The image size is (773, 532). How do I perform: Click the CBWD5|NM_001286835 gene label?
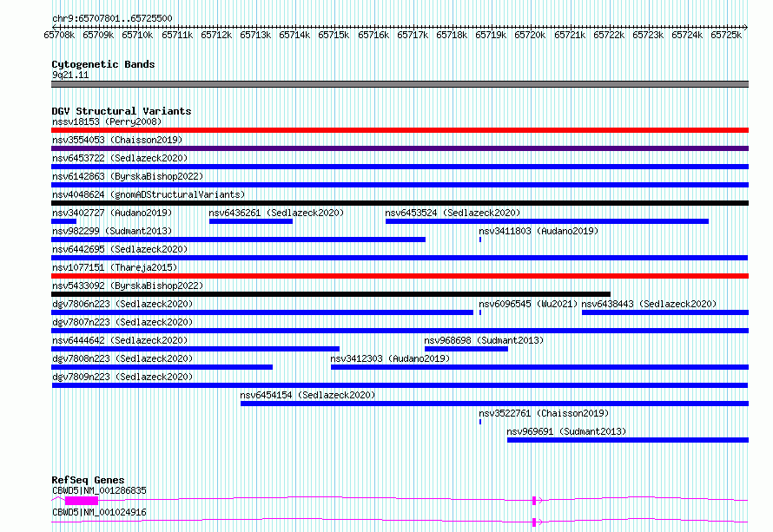coord(99,490)
